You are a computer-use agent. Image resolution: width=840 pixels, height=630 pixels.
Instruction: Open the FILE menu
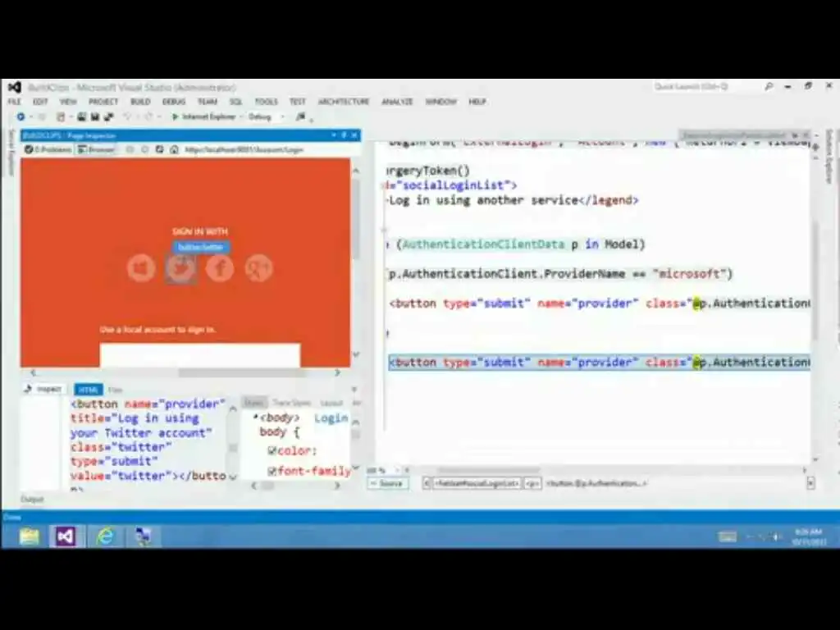pyautogui.click(x=15, y=102)
